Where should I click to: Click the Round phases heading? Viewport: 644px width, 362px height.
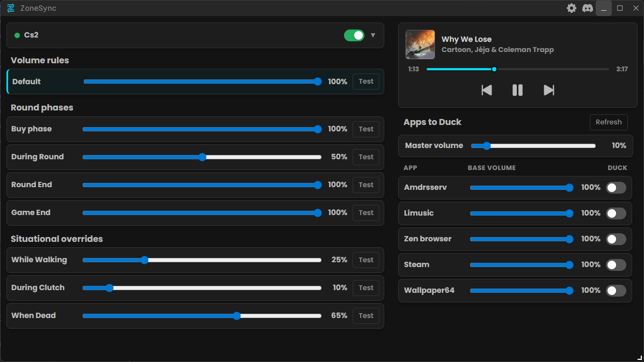click(42, 107)
